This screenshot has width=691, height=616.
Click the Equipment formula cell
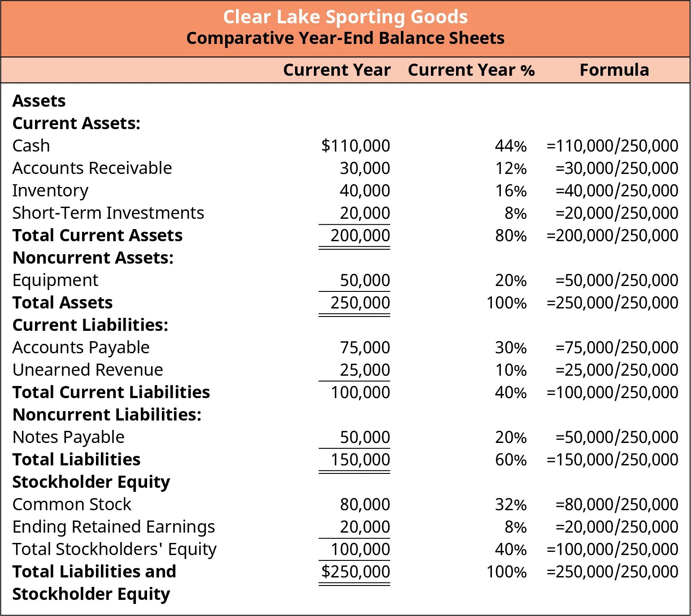coord(617,280)
